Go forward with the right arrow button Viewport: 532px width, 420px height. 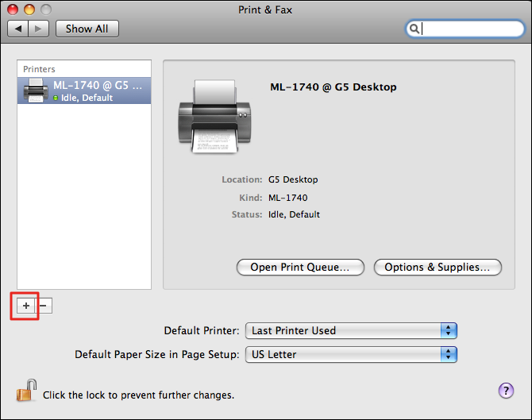(x=39, y=29)
